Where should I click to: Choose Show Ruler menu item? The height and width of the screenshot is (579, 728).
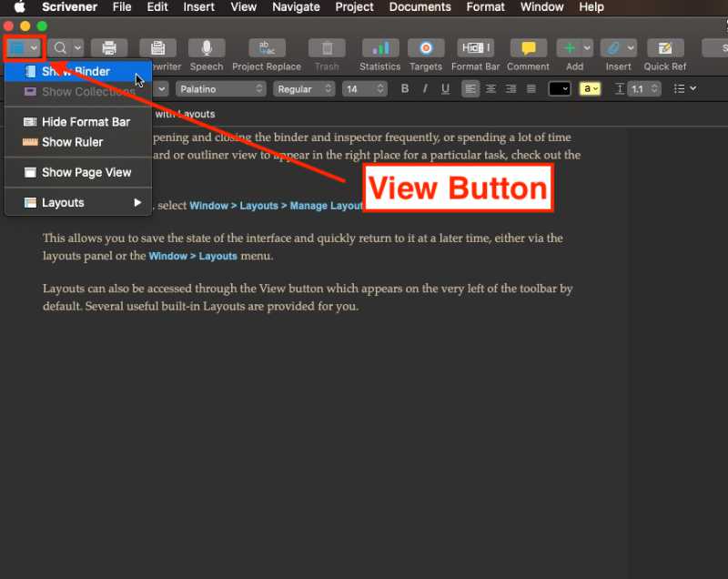[x=78, y=142]
